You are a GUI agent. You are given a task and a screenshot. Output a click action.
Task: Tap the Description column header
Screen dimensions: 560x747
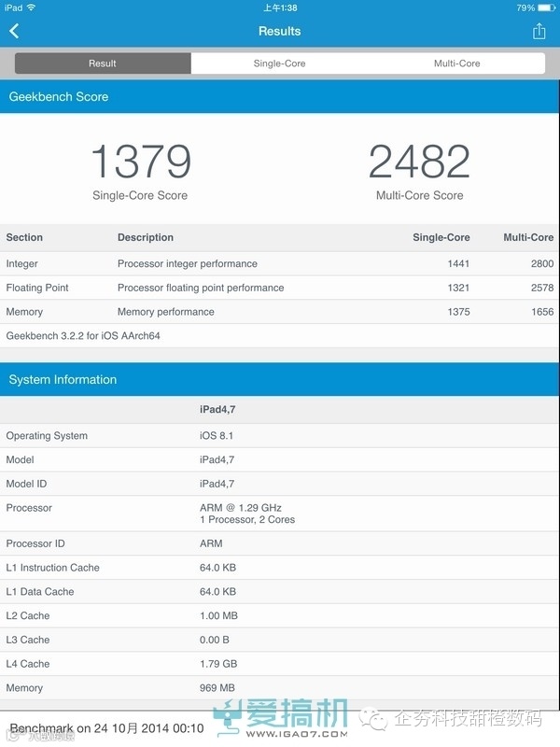point(146,238)
